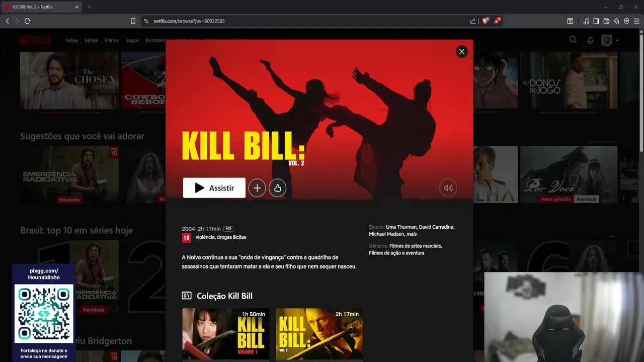Play Kill Bill Vol. 2 with Assistir
This screenshot has height=362, width=644.
click(x=214, y=188)
